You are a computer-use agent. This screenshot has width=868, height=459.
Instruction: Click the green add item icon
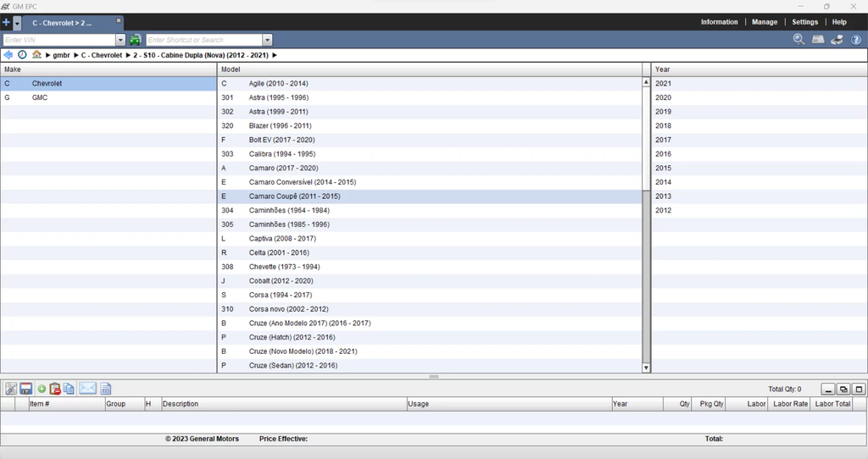(x=42, y=389)
